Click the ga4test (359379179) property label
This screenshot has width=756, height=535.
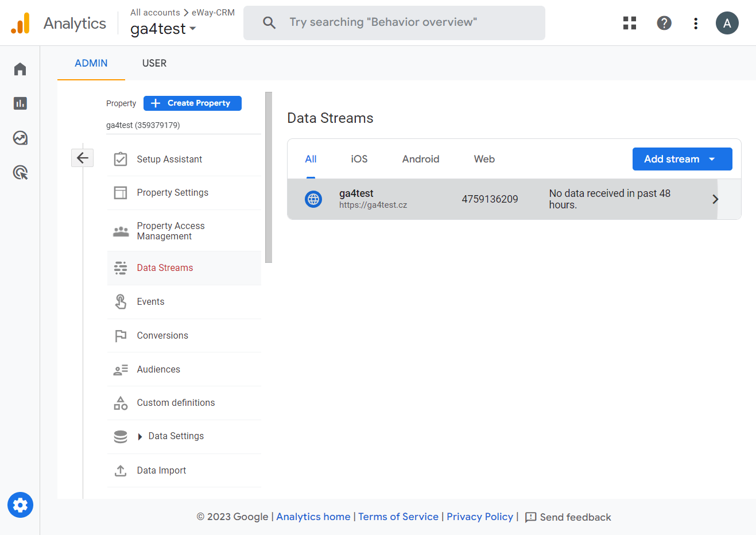(x=143, y=125)
